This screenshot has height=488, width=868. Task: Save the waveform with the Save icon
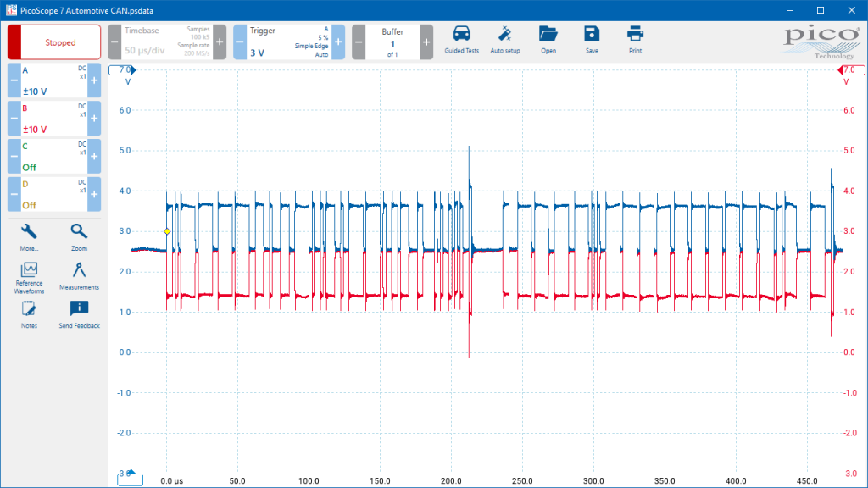pos(592,40)
